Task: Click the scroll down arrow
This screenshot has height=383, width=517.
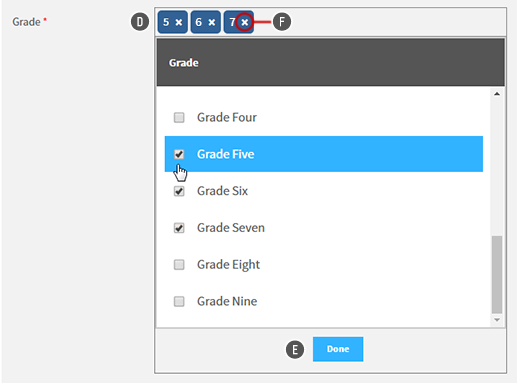Action: point(497,320)
